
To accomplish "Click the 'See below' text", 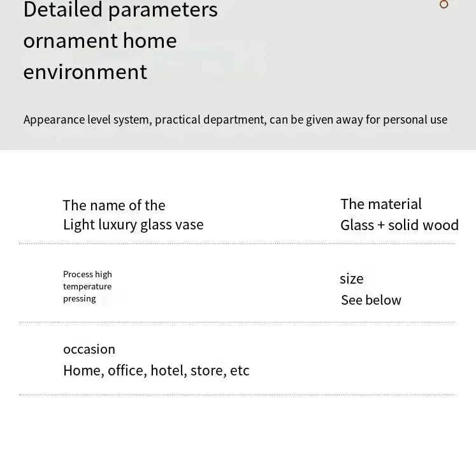I will tap(371, 300).
